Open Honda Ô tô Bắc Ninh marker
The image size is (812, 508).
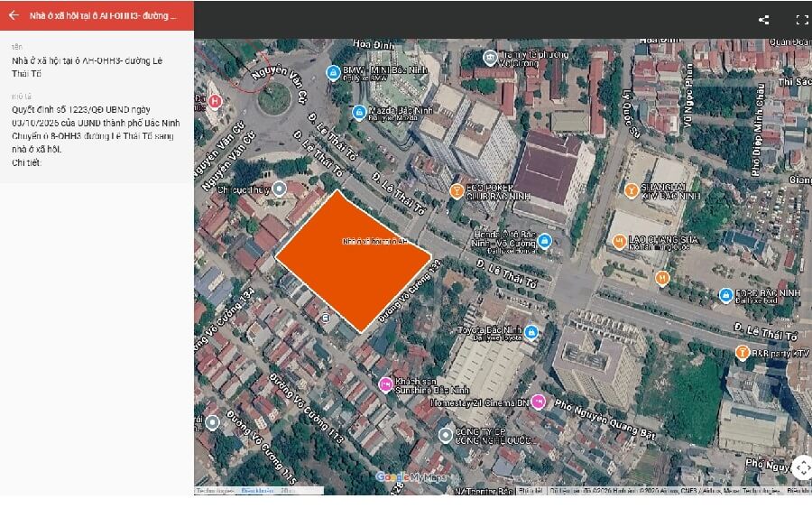click(x=544, y=241)
